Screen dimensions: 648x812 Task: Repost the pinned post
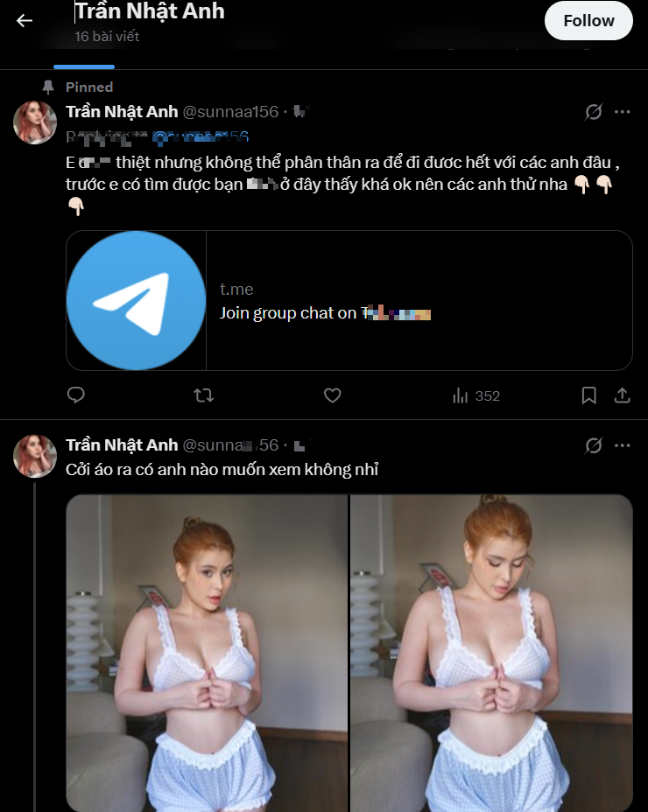pos(203,395)
